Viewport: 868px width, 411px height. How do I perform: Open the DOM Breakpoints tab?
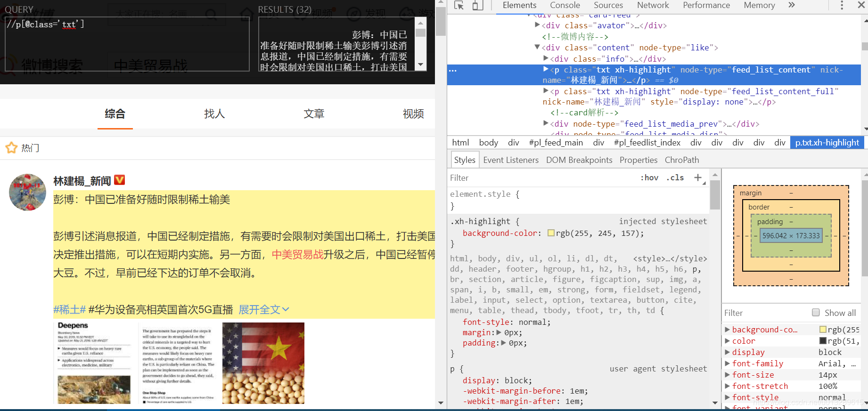click(579, 160)
